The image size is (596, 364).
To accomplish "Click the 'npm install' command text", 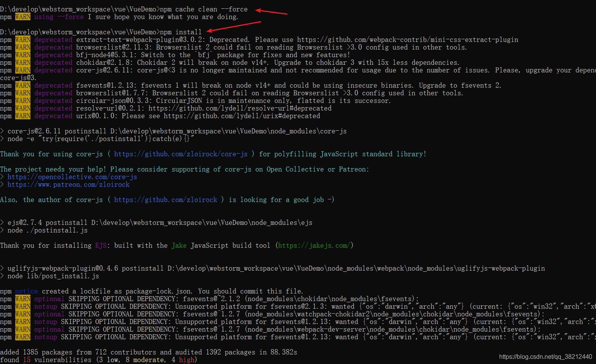I will coord(181,32).
